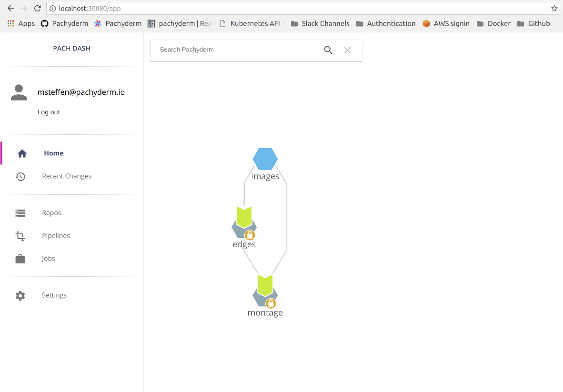This screenshot has width=563, height=392.
Task: Click the PACH DASH title
Action: point(71,49)
